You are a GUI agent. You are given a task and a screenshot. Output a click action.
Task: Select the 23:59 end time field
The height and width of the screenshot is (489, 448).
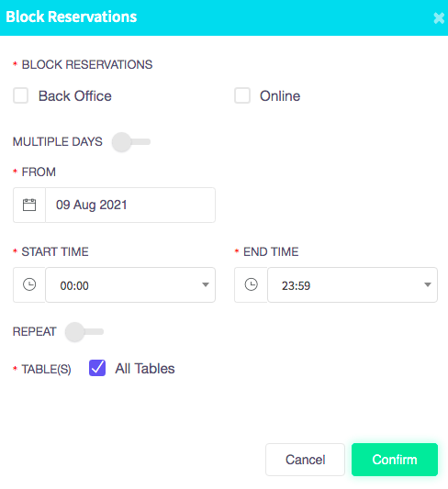pos(353,284)
